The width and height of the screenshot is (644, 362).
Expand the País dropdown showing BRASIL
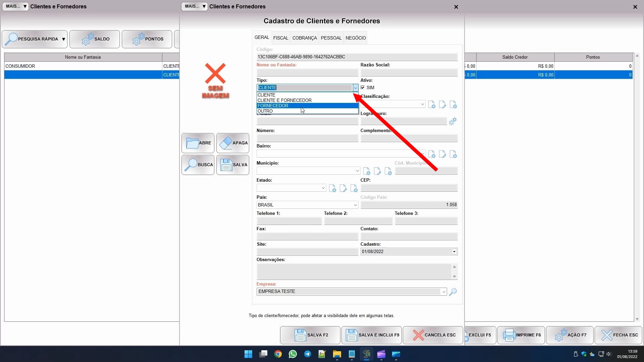[x=355, y=205]
